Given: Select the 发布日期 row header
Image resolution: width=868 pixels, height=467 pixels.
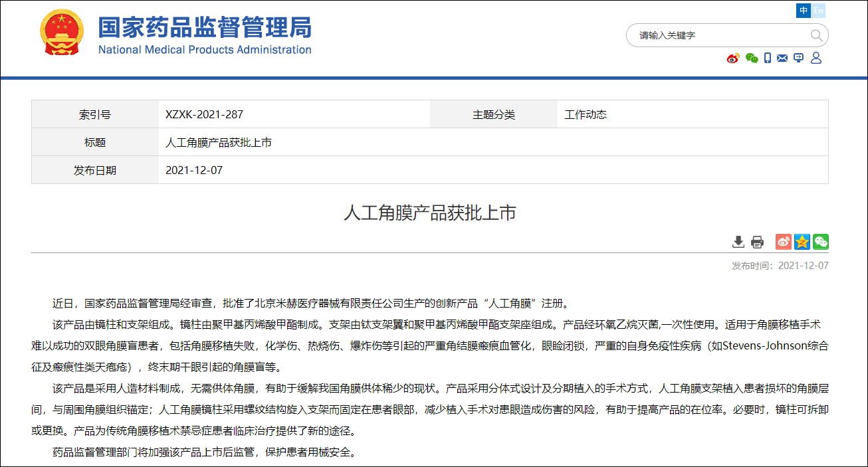Looking at the screenshot, I should tap(94, 169).
